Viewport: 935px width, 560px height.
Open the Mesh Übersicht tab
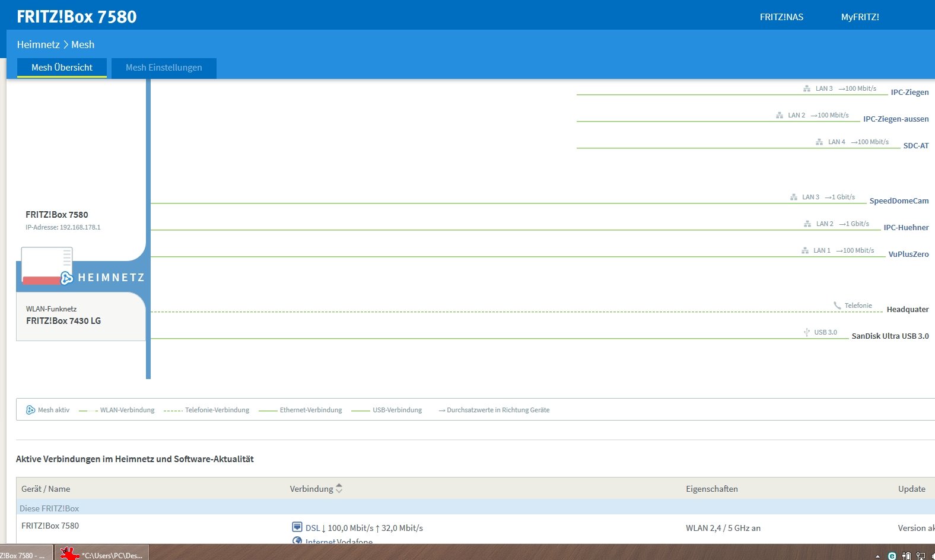62,68
